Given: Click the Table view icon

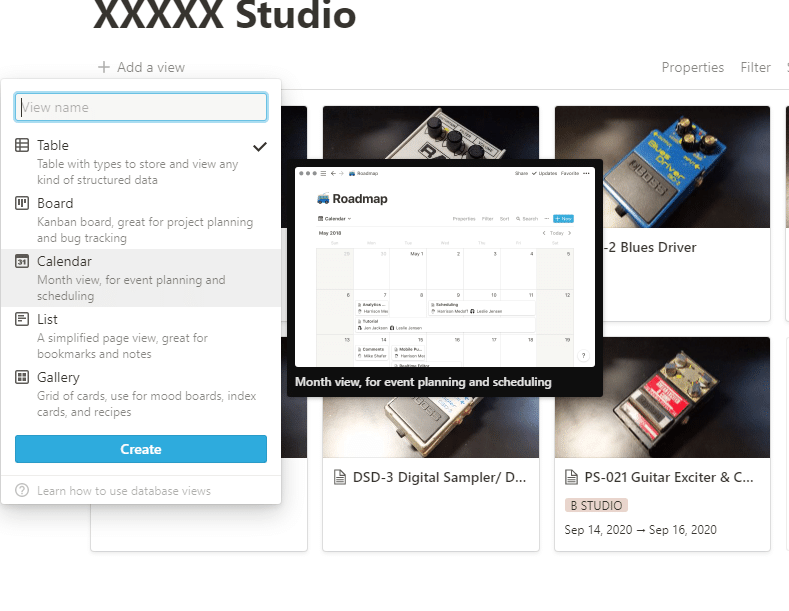Looking at the screenshot, I should (22, 145).
